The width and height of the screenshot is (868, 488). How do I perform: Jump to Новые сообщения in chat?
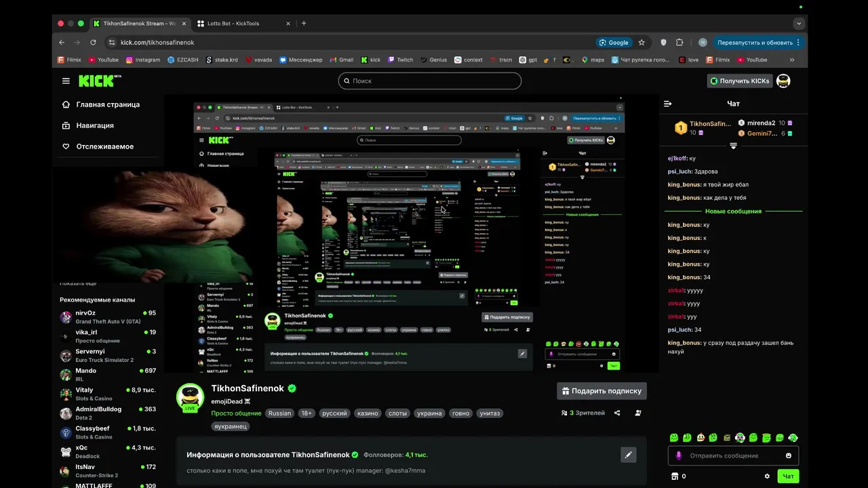click(733, 211)
